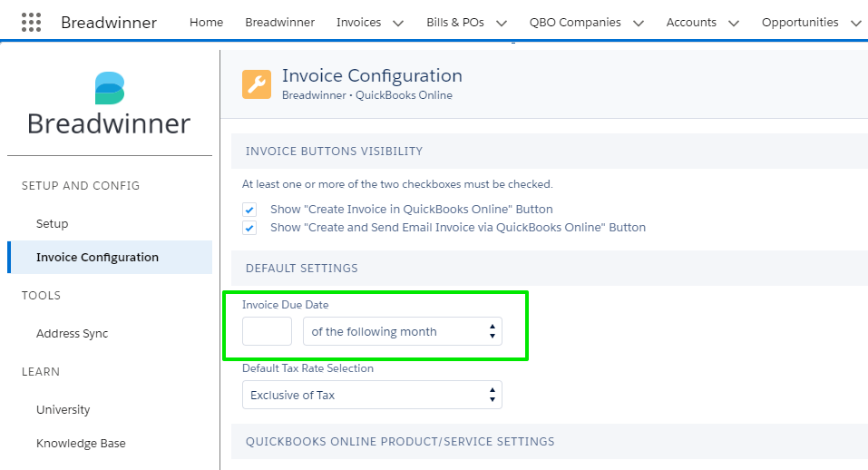Click the "Breadwinner • QuickBooks Online" subtitle

coord(367,95)
